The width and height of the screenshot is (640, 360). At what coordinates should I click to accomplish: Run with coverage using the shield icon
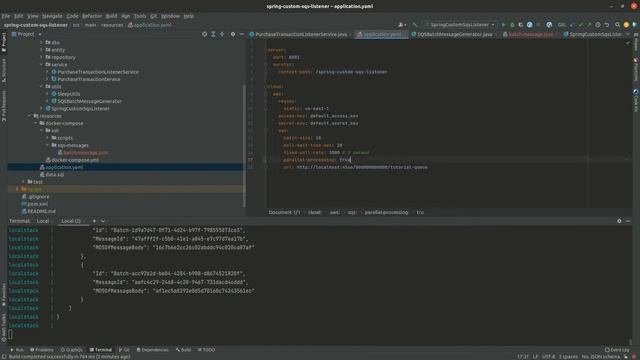pyautogui.click(x=521, y=25)
